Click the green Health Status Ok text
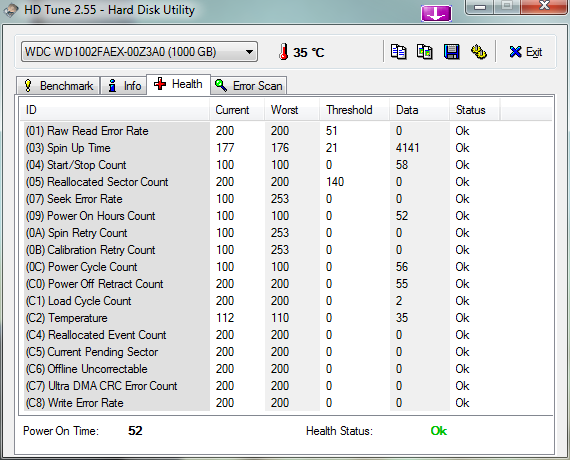The image size is (570, 460). tap(439, 431)
